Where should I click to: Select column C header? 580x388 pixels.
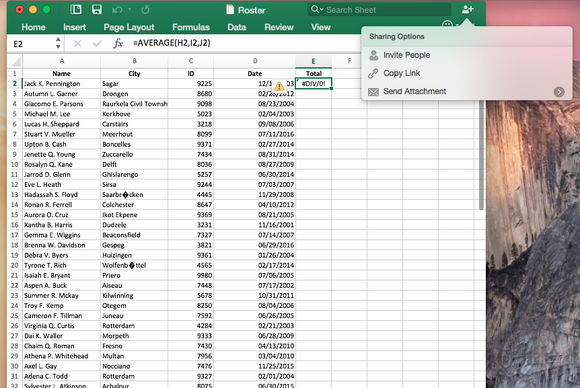pos(191,61)
